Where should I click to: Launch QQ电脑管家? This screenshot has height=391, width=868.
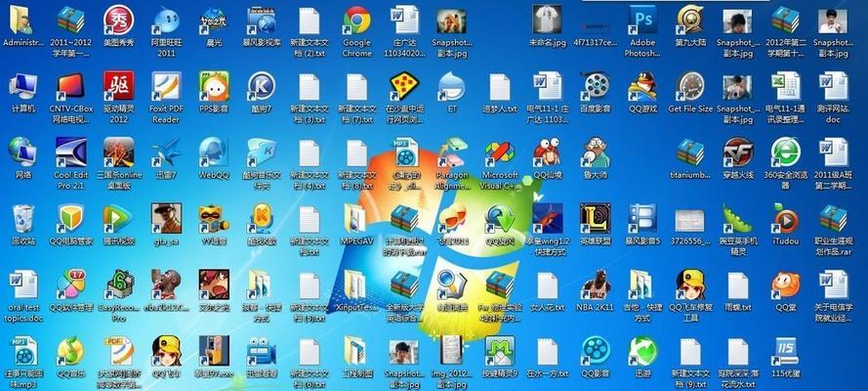(71, 219)
